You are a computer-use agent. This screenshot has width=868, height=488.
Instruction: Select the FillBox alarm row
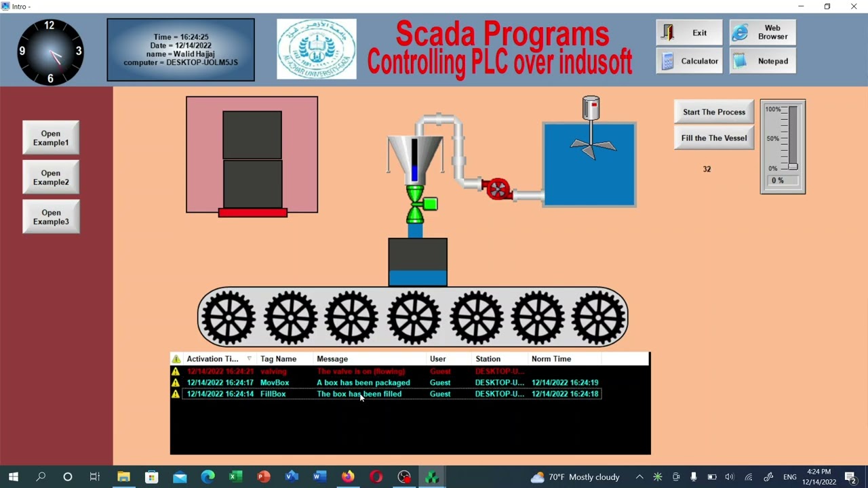(x=386, y=394)
